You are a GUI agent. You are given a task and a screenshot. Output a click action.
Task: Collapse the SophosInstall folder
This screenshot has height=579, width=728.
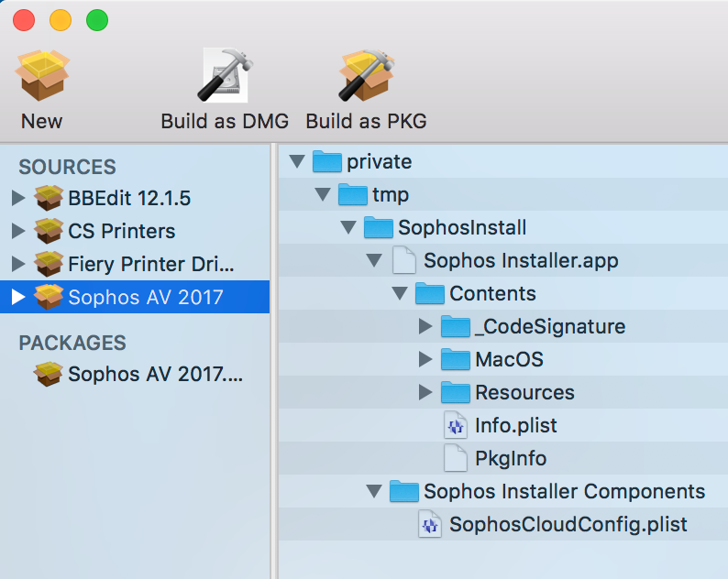click(x=348, y=227)
